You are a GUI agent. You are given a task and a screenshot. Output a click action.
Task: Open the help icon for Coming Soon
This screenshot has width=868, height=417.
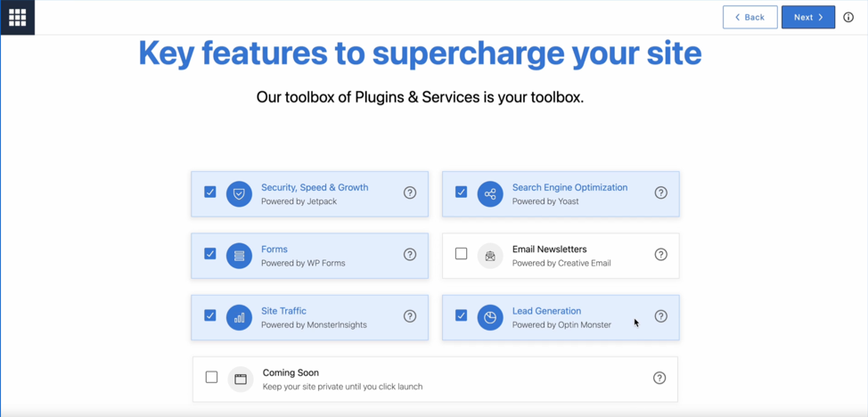(x=659, y=378)
